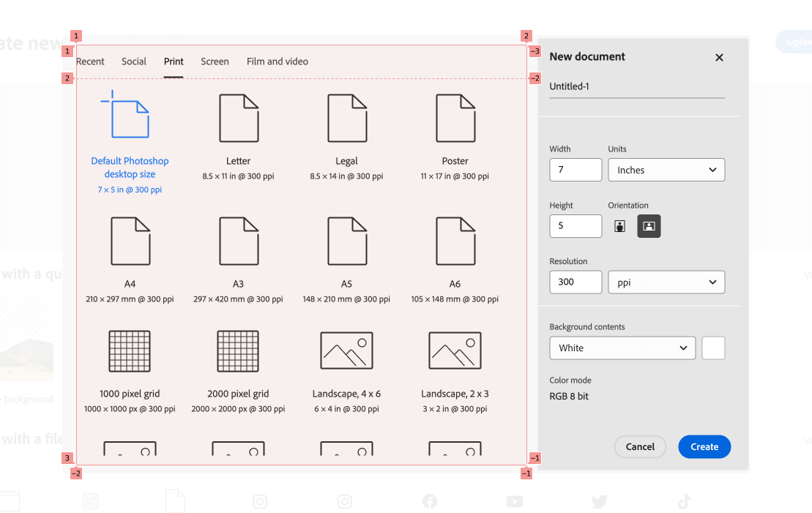Open Background contents dropdown set to White
This screenshot has height=513, width=812.
(622, 348)
